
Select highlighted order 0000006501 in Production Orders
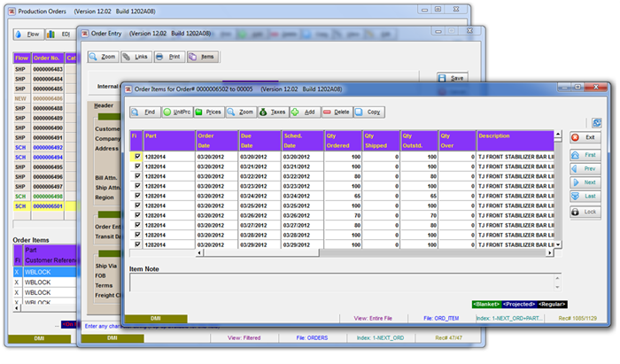48,206
